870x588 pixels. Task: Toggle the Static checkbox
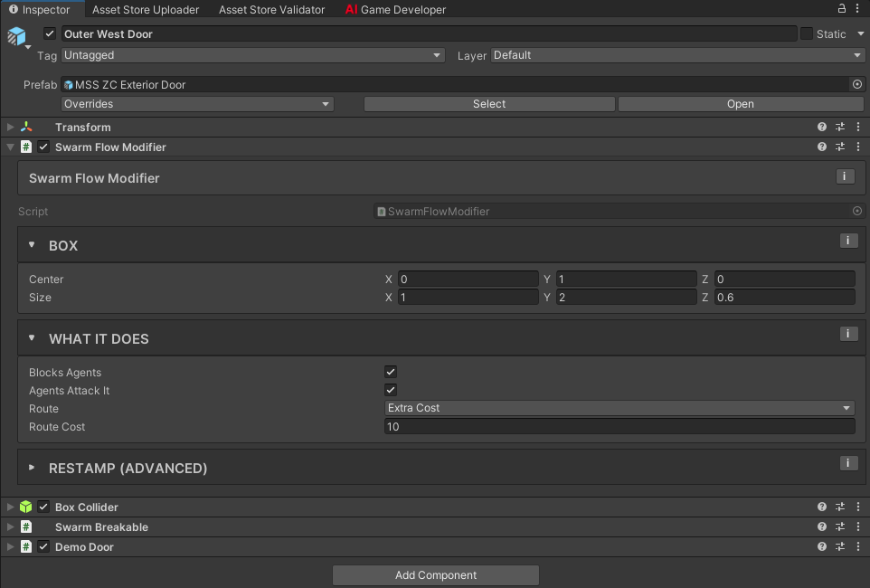pos(807,33)
